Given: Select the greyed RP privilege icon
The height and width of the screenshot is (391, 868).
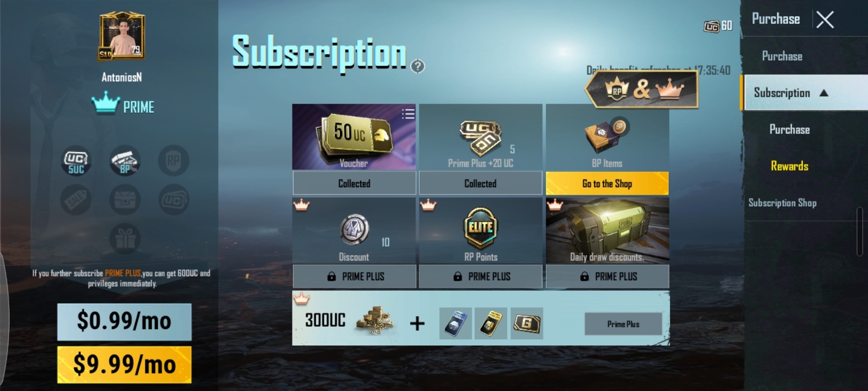Looking at the screenshot, I should (174, 161).
